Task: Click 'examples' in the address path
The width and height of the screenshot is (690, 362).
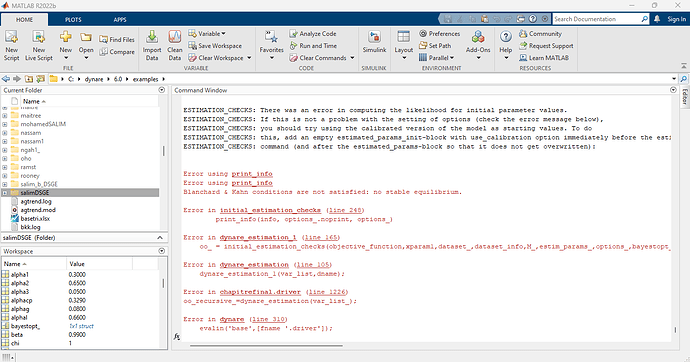Action: [145, 79]
